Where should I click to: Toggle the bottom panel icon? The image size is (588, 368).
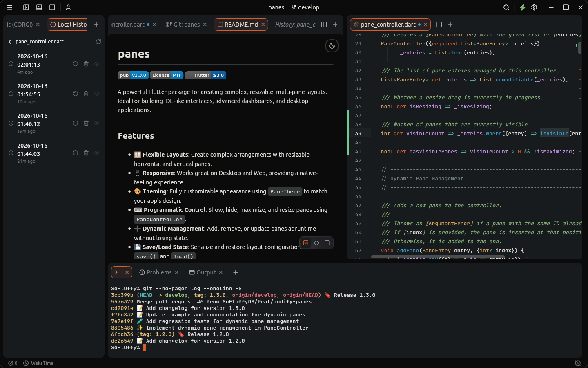39,7
